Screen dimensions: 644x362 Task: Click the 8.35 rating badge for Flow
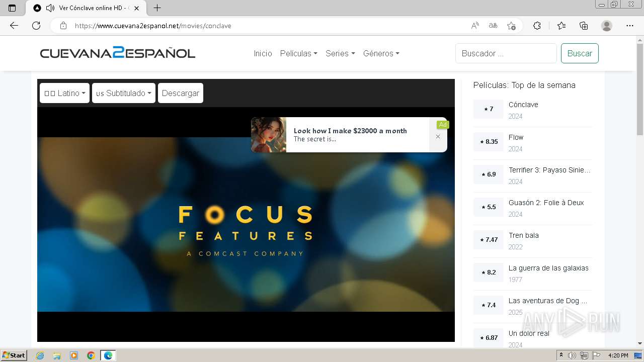(x=489, y=142)
